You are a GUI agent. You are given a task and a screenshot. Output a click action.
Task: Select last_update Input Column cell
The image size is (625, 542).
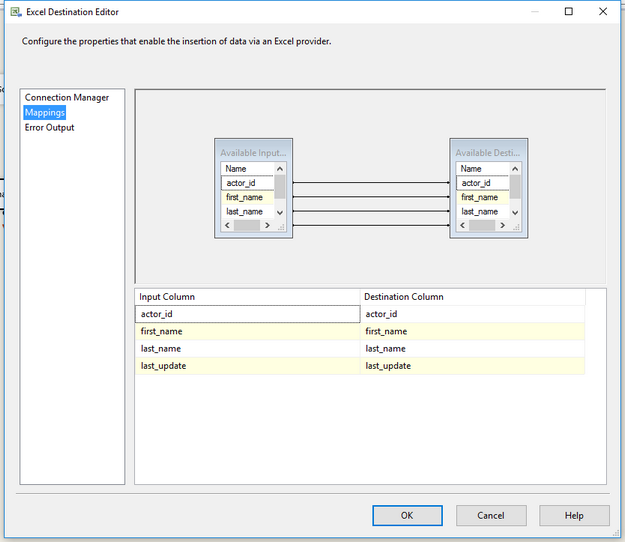248,366
